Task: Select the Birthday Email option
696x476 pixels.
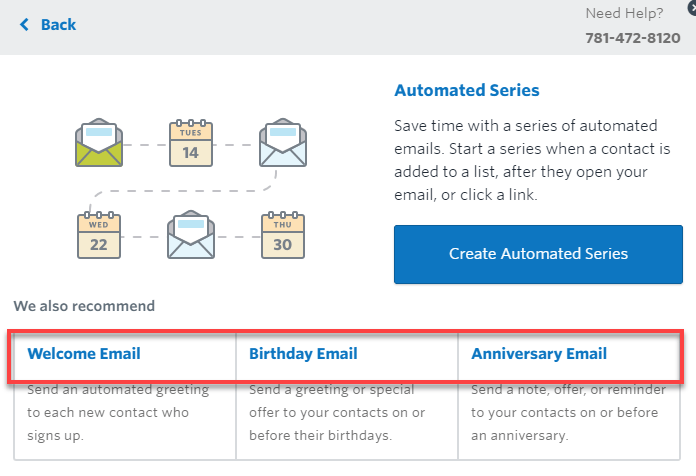Action: click(x=303, y=354)
